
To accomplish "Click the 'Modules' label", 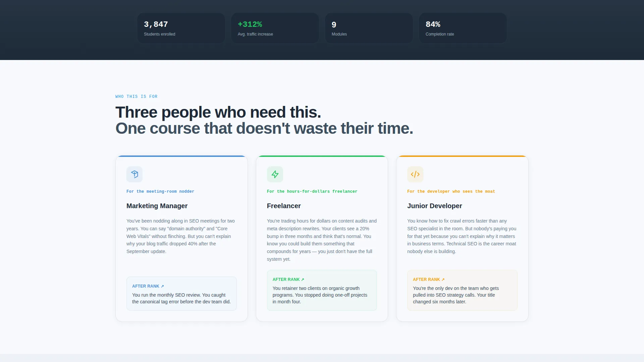I will [x=339, y=34].
